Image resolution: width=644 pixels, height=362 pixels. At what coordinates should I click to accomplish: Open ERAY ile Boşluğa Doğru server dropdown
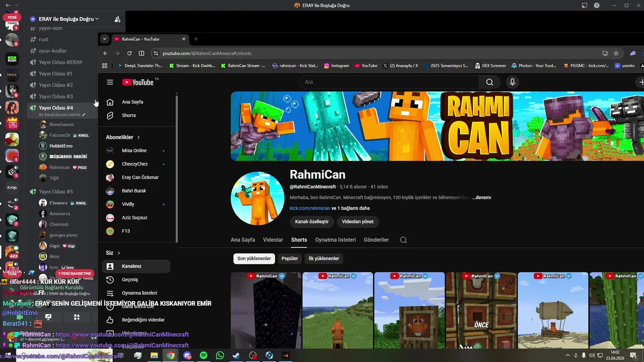pyautogui.click(x=68, y=19)
